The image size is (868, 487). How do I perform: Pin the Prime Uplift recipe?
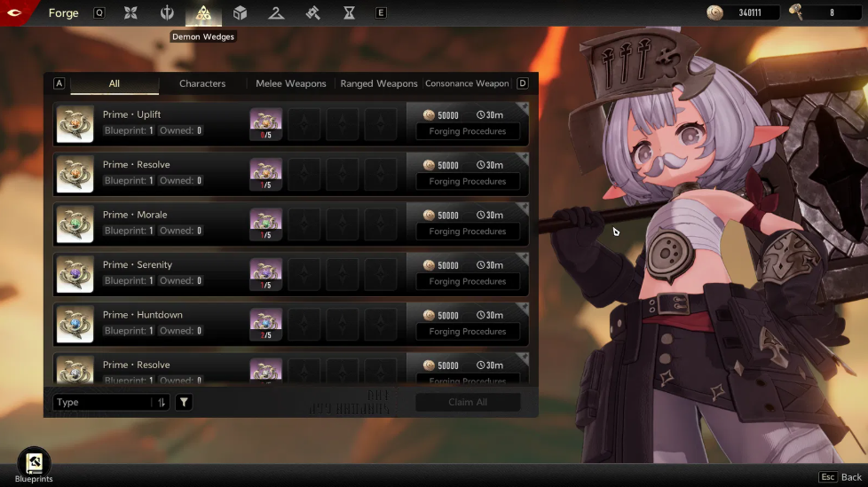(x=524, y=106)
